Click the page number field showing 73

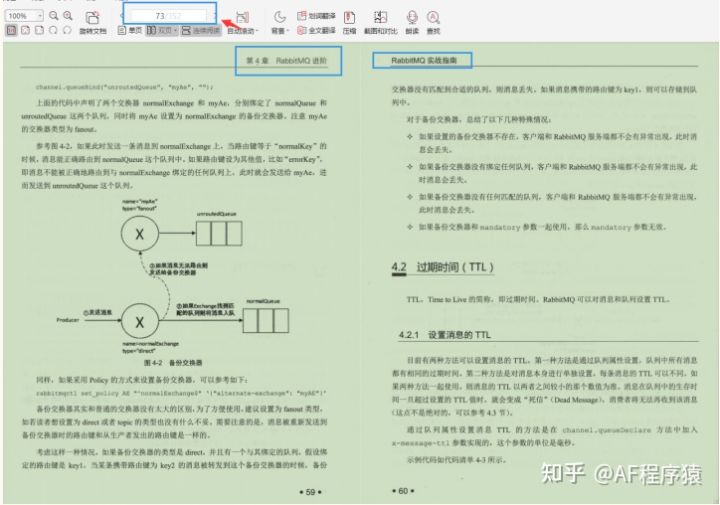(169, 16)
